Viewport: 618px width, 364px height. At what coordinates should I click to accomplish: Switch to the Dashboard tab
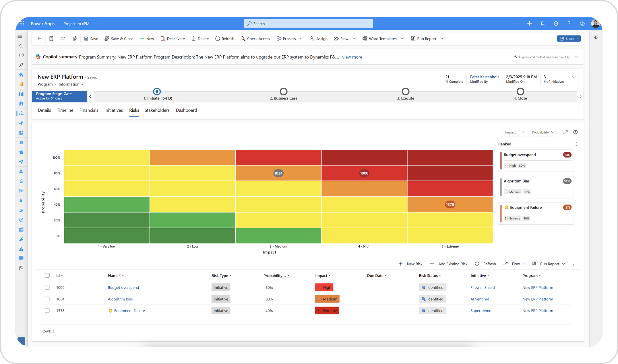coord(186,110)
